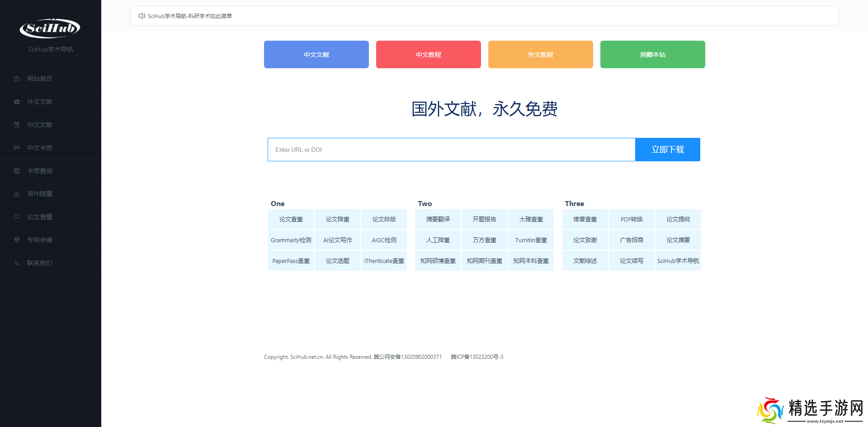Open 卡密查询 in the sidebar menu

40,171
